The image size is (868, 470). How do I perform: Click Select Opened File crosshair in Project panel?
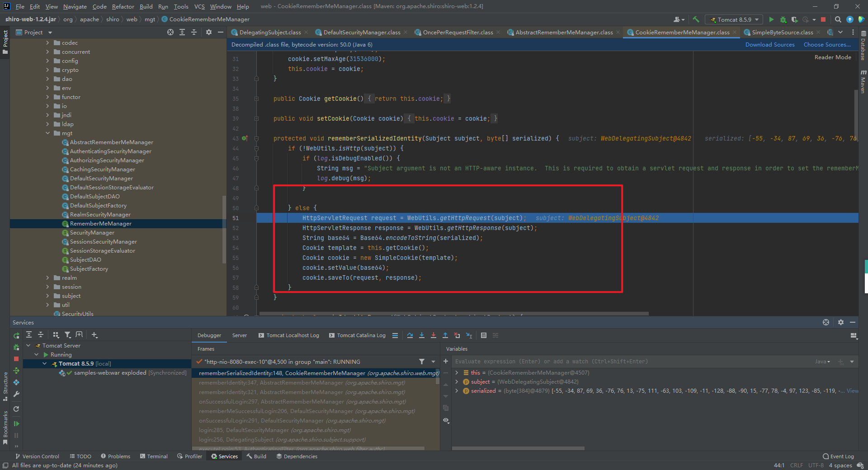[x=170, y=32]
